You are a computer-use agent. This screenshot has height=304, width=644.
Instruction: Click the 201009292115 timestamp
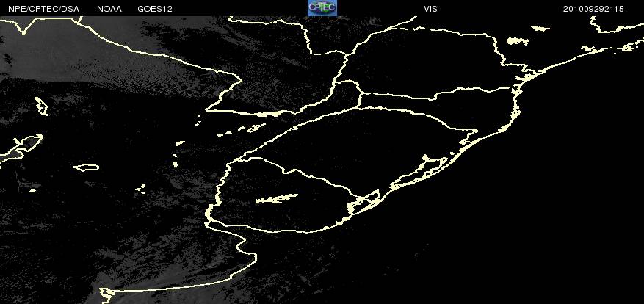coord(593,9)
